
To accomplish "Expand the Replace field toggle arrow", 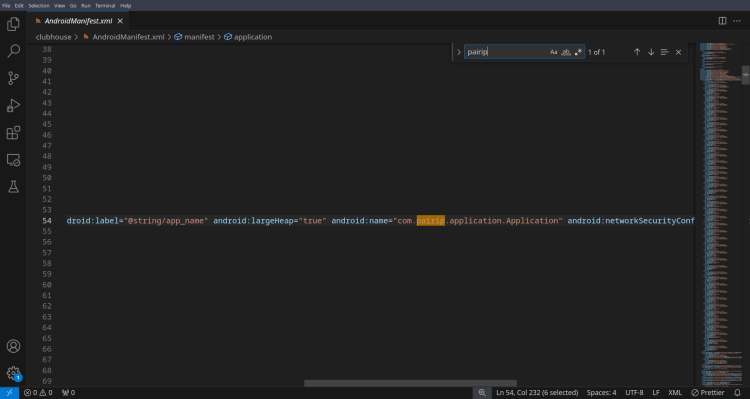I will point(458,52).
